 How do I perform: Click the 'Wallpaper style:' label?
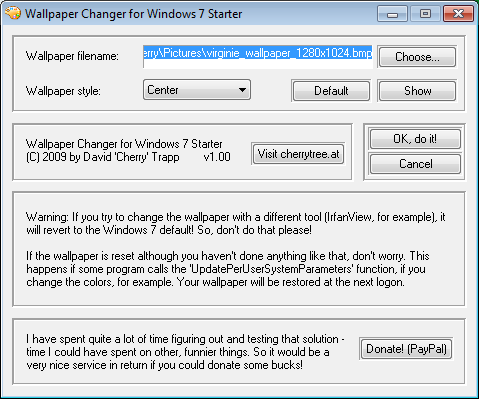[x=63, y=91]
